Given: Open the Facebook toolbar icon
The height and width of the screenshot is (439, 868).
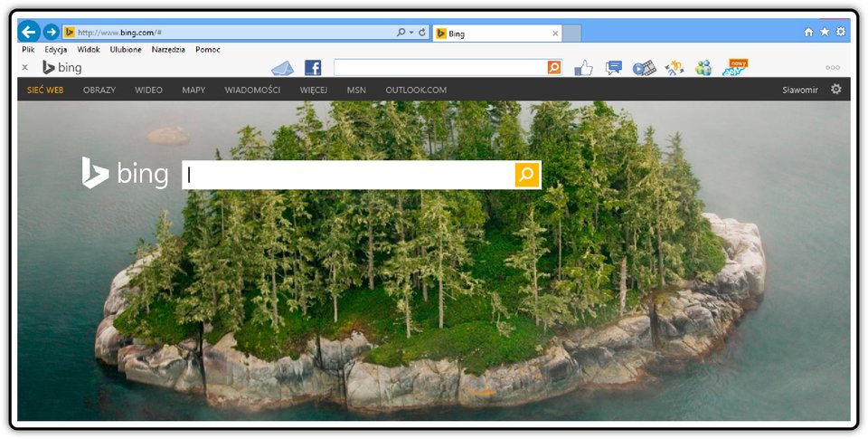Looking at the screenshot, I should (x=313, y=68).
